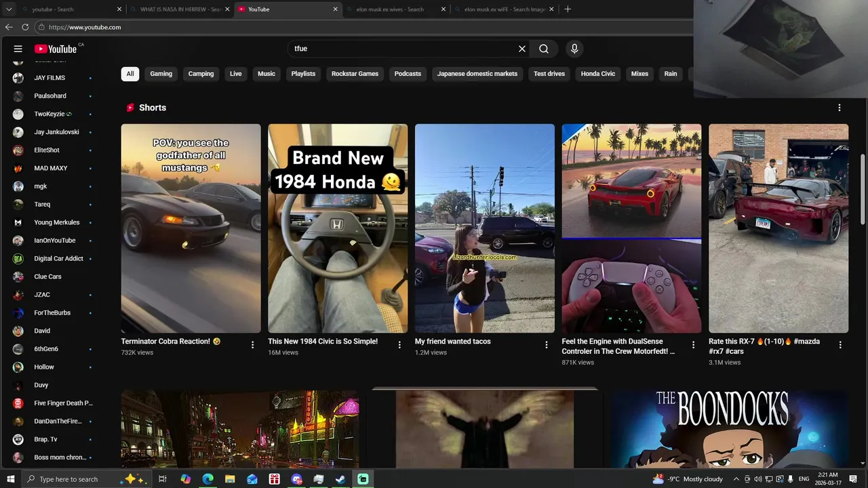Open 'My friend wanted tacos' title link
868x488 pixels.
coord(453,342)
